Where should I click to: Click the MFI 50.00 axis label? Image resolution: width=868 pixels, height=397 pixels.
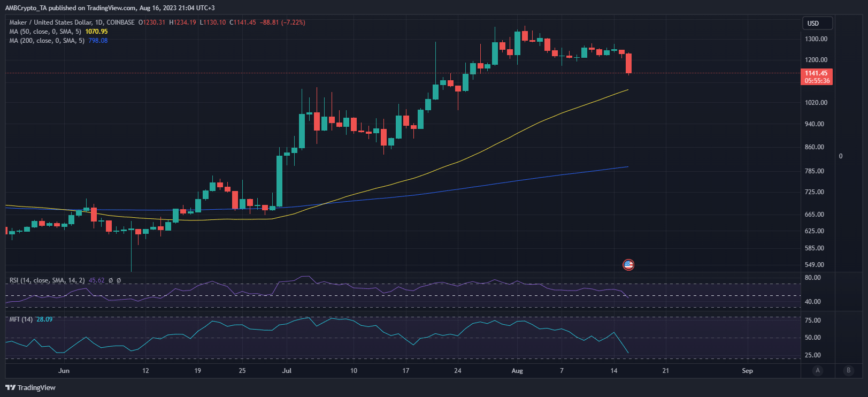coord(813,338)
